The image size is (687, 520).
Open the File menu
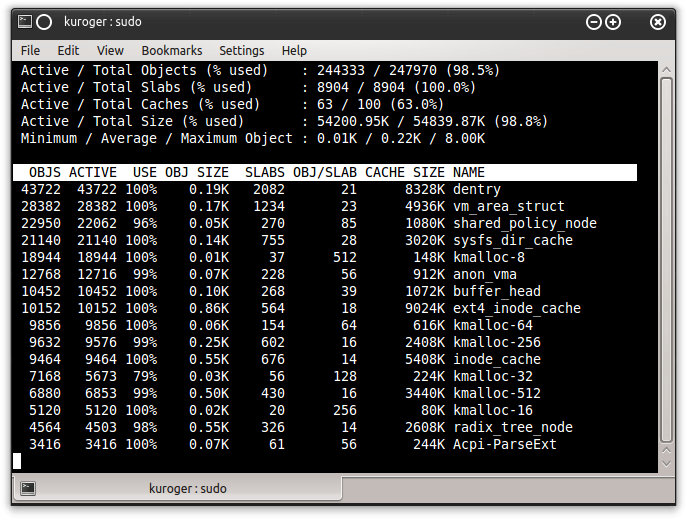30,50
